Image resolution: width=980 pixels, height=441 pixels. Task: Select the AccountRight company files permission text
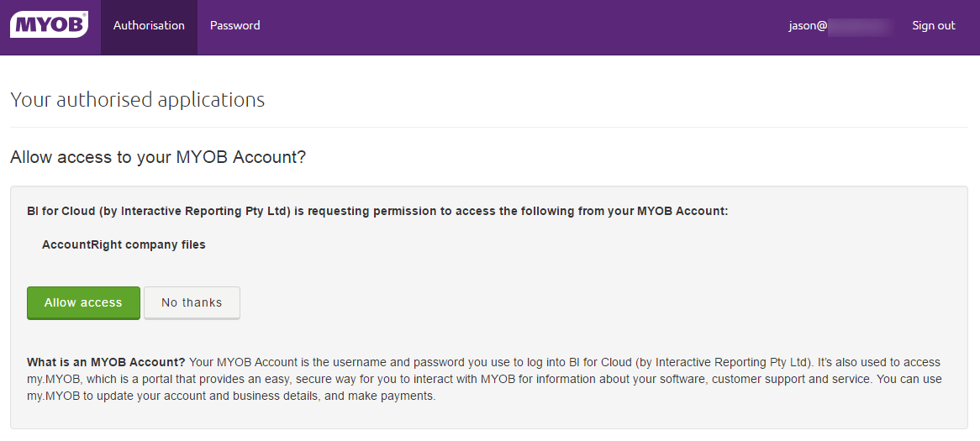point(124,245)
